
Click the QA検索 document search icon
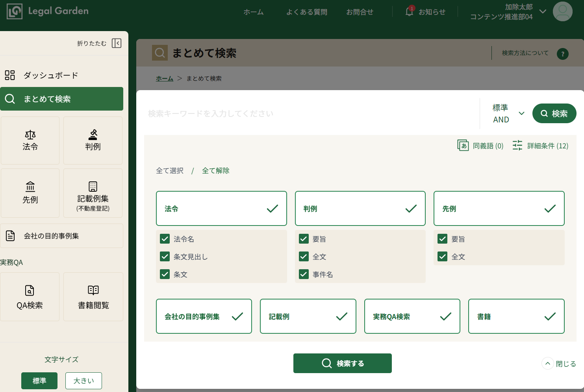pos(30,290)
